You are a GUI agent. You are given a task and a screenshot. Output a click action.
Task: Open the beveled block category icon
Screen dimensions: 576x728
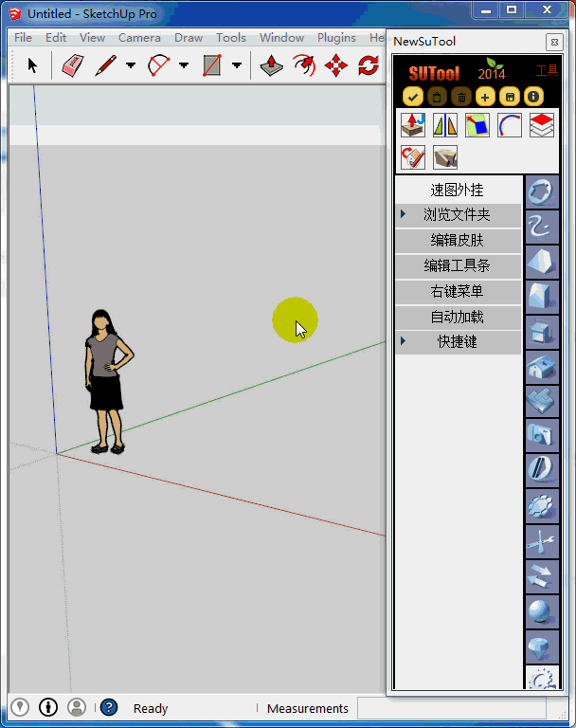pos(542,297)
